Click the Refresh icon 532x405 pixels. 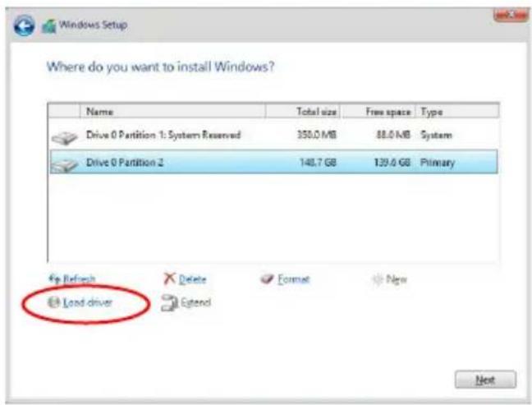coord(54,278)
